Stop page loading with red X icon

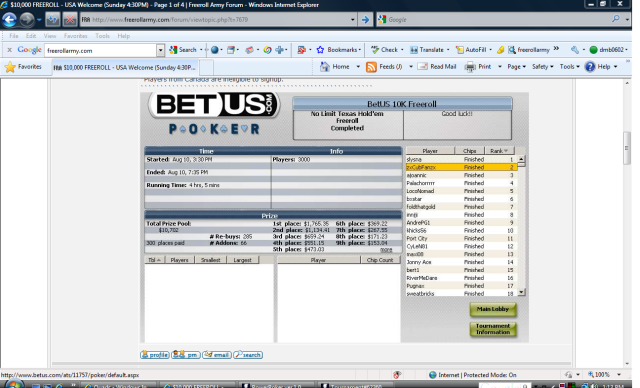point(70,19)
